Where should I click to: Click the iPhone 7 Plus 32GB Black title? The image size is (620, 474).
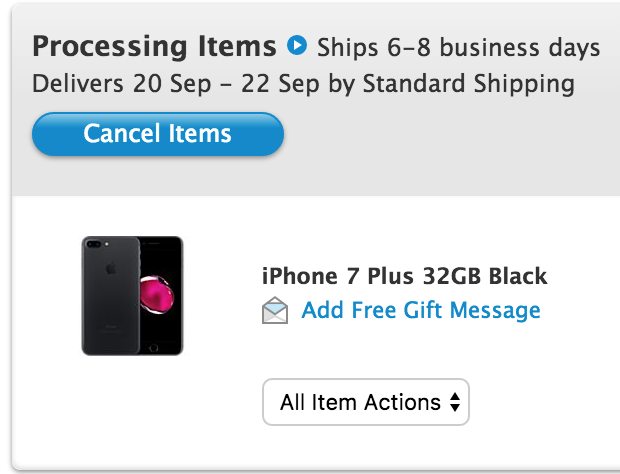point(404,276)
